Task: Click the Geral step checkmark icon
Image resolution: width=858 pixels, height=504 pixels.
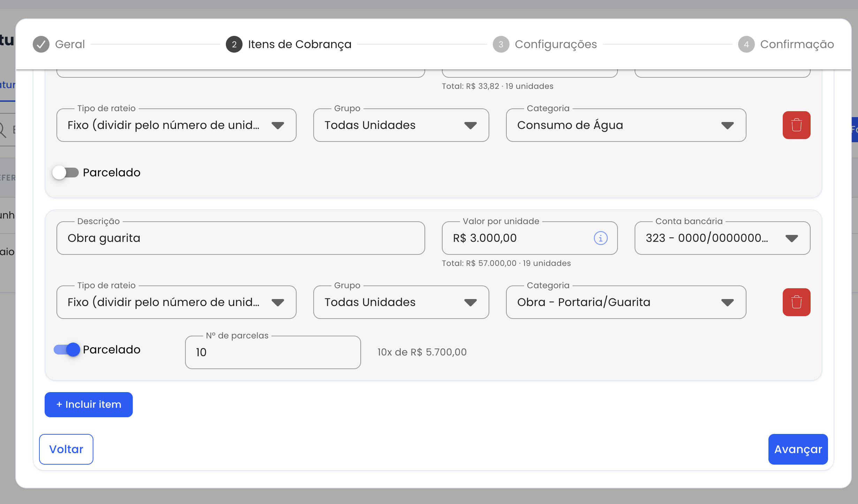Action: [x=41, y=44]
